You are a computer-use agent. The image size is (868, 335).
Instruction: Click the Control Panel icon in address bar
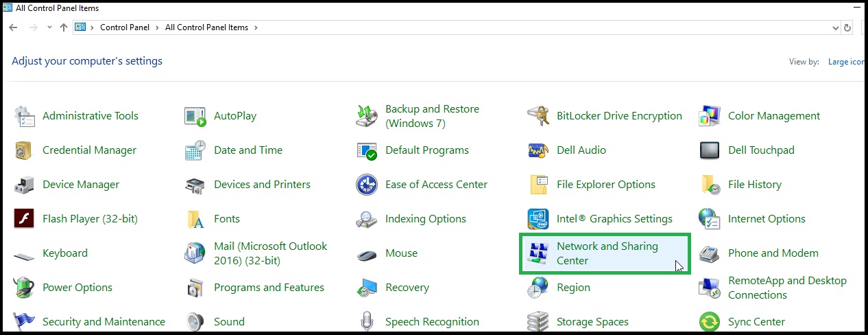[80, 27]
